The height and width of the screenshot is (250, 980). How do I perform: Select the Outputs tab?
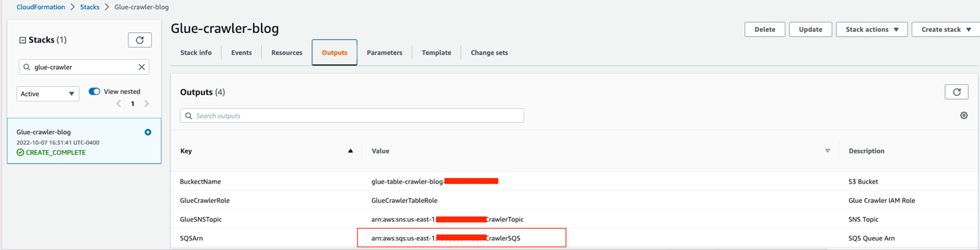coord(334,53)
